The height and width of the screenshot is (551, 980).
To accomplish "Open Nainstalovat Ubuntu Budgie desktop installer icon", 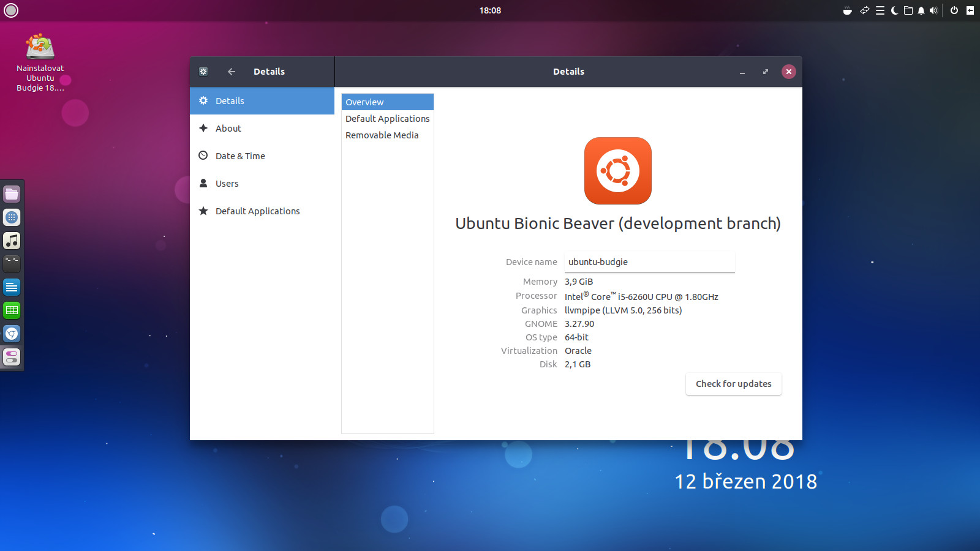I will [40, 62].
